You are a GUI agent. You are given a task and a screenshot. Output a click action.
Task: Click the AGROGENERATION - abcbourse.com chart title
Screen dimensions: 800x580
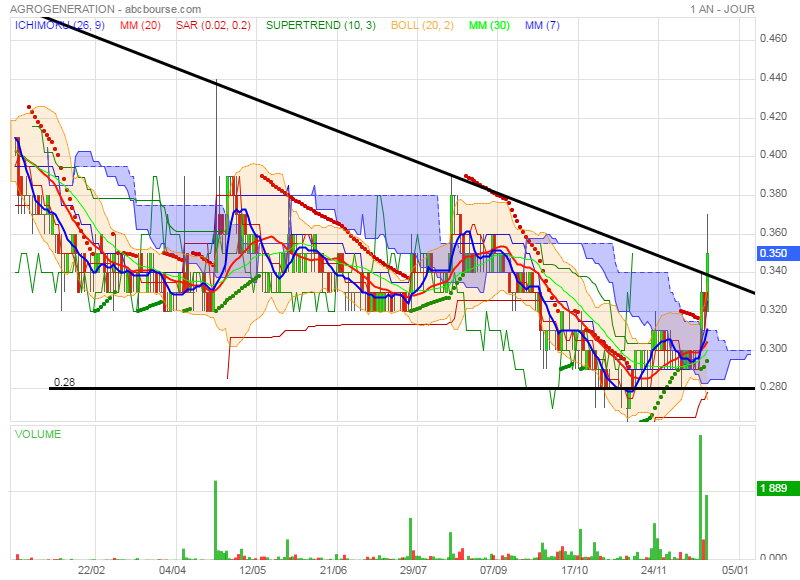pyautogui.click(x=106, y=9)
